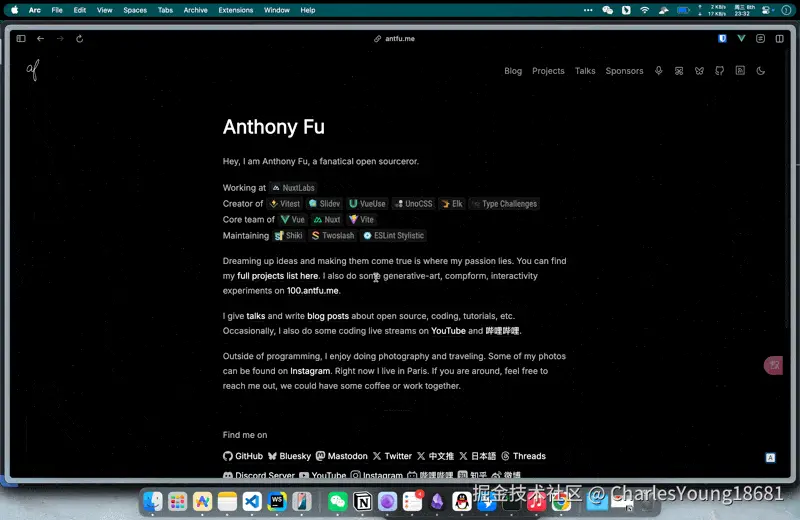Toggle split view icon
This screenshot has height=520, width=800.
pyautogui.click(x=780, y=39)
